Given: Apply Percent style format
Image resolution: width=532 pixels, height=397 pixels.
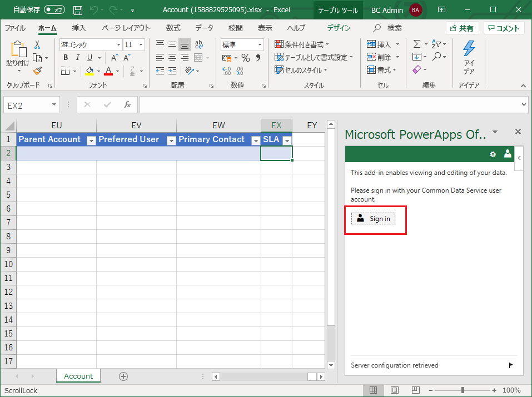Looking at the screenshot, I should pyautogui.click(x=246, y=58).
